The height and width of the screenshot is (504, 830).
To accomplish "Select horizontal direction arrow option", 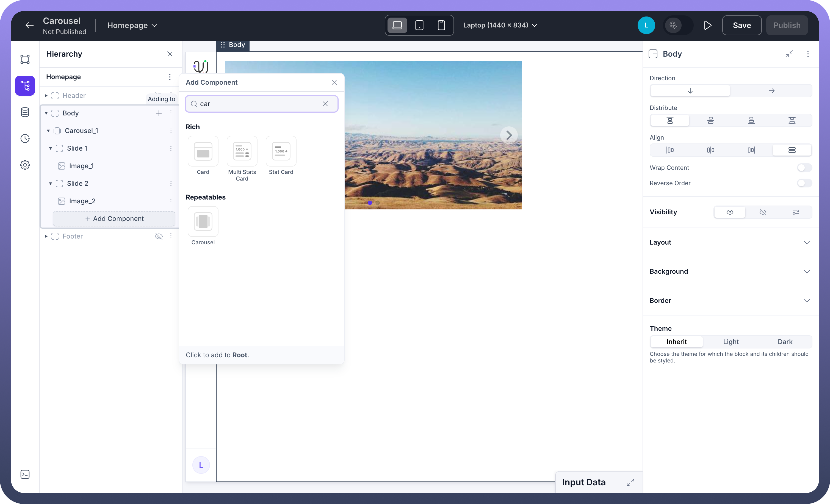I will click(771, 91).
